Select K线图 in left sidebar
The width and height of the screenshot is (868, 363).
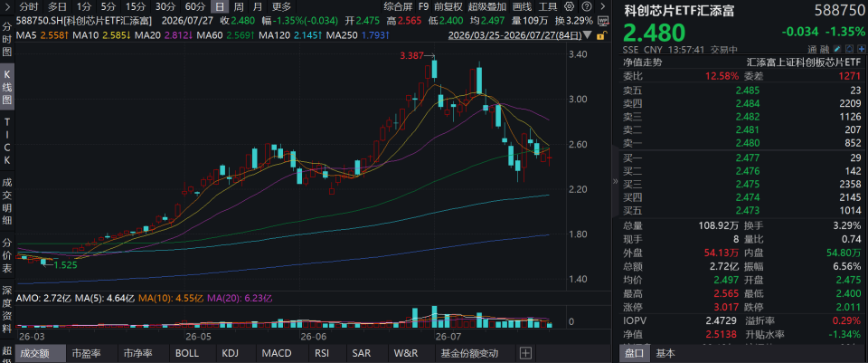tap(6, 87)
